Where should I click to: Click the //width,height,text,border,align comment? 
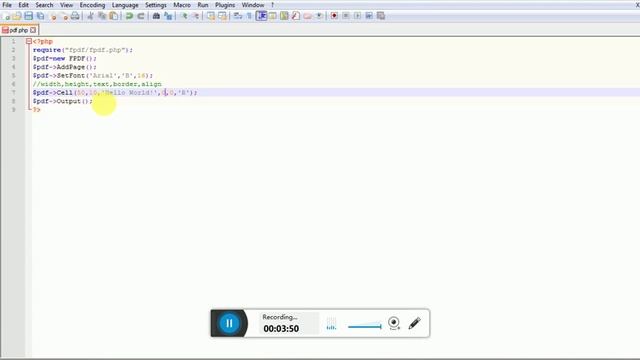coord(97,84)
